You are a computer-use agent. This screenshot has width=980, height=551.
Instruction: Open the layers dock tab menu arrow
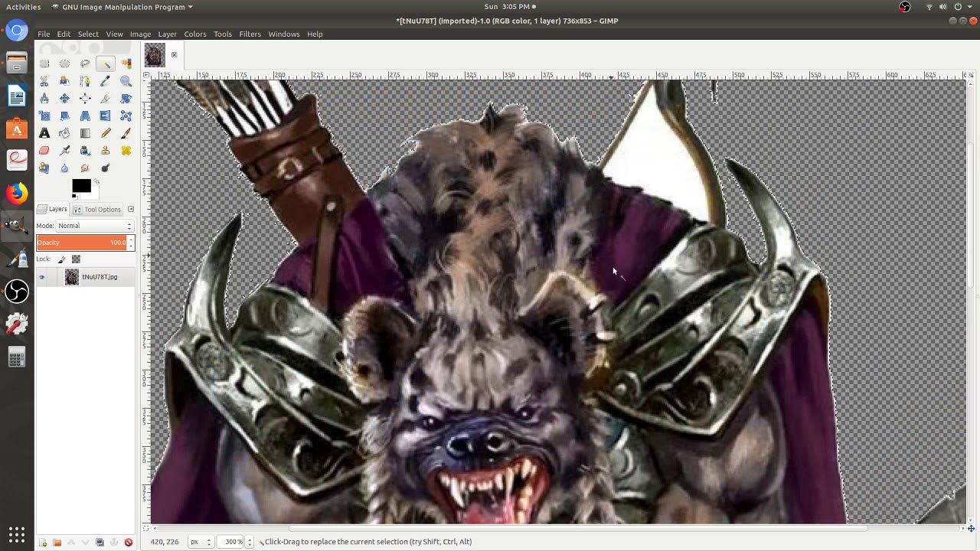click(130, 209)
